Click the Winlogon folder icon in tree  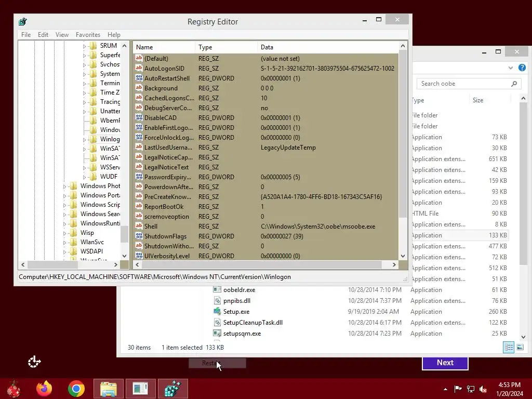[94, 139]
